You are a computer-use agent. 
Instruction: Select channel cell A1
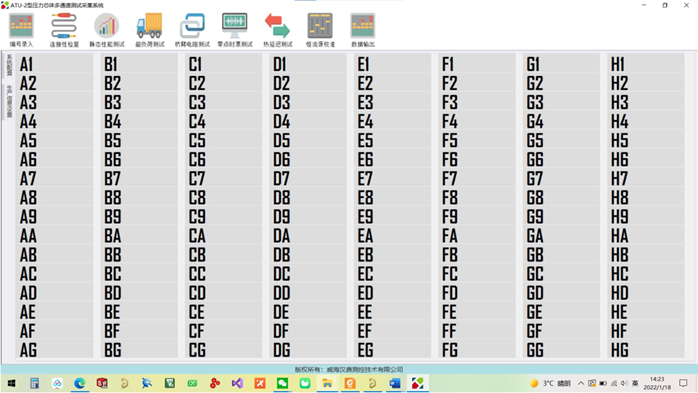point(55,64)
